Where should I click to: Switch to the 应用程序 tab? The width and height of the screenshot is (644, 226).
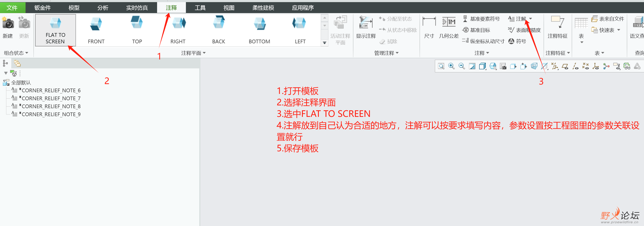pyautogui.click(x=303, y=8)
